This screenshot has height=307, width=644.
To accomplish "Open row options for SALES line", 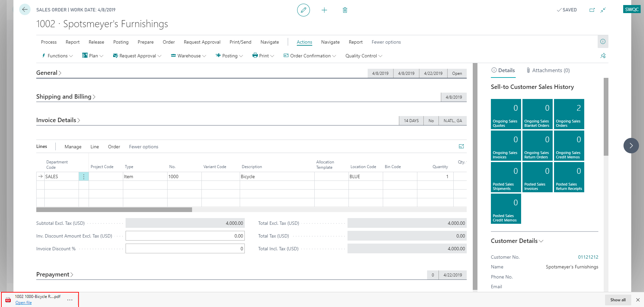I will pos(84,176).
